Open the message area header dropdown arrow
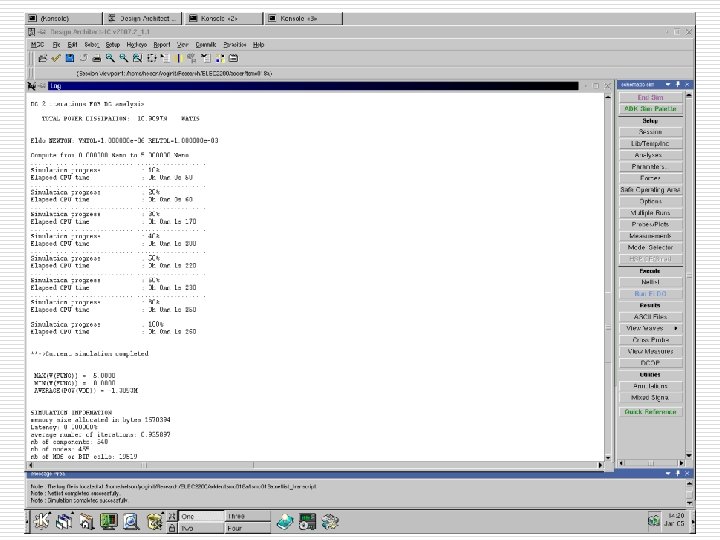This screenshot has height=540, width=720. (x=668, y=473)
